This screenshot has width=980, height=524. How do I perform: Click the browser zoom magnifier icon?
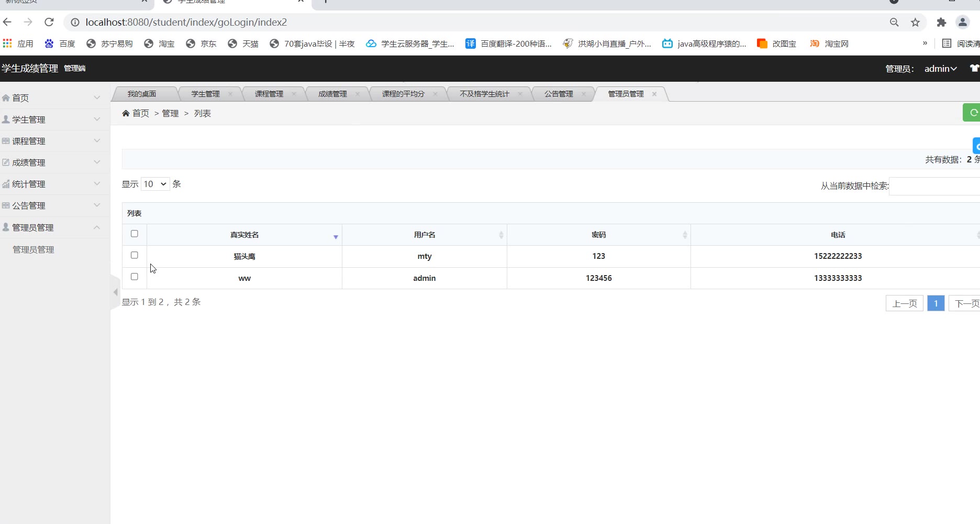pyautogui.click(x=894, y=22)
